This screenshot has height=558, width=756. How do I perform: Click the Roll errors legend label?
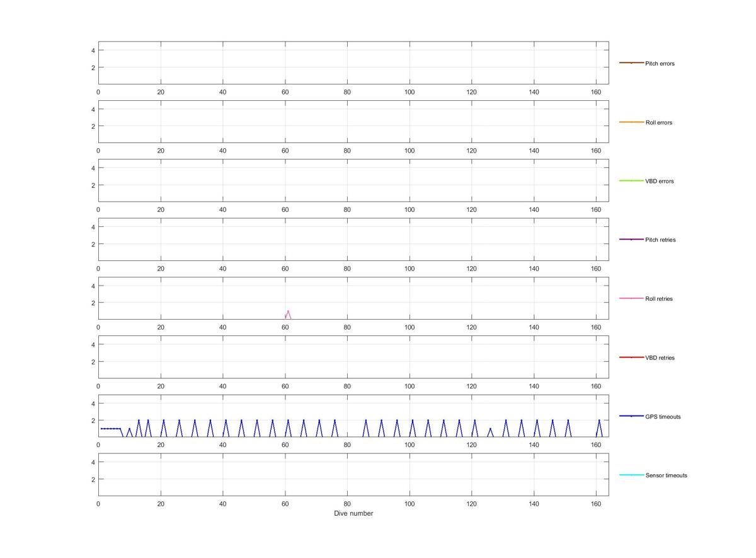point(658,122)
